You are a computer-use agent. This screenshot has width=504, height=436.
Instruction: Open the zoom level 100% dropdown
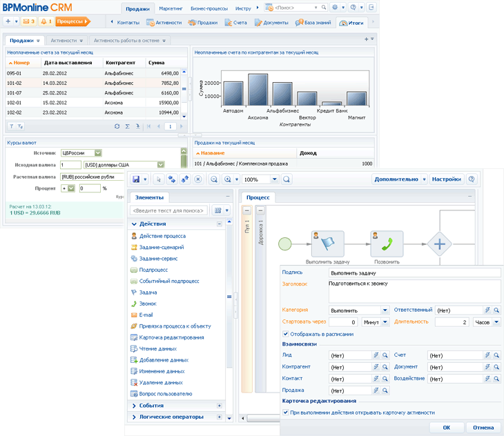(274, 179)
